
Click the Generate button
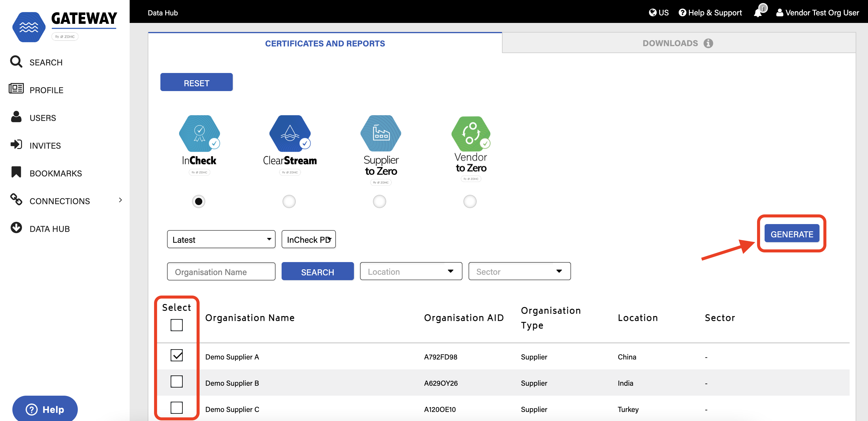pyautogui.click(x=792, y=234)
